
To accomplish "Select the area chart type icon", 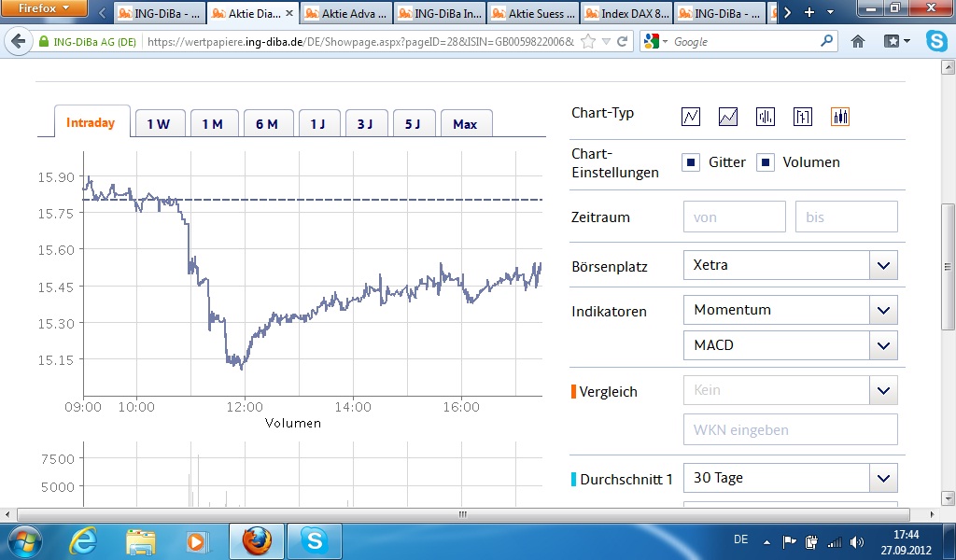I will (x=728, y=117).
